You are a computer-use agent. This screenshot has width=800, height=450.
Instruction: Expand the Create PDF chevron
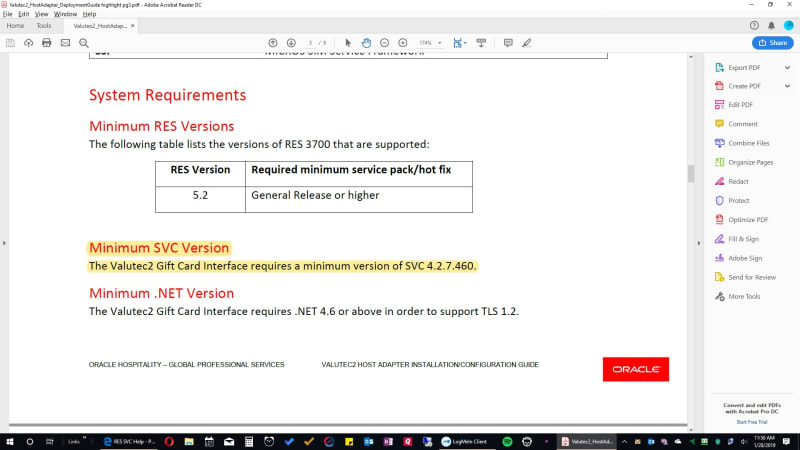[787, 86]
